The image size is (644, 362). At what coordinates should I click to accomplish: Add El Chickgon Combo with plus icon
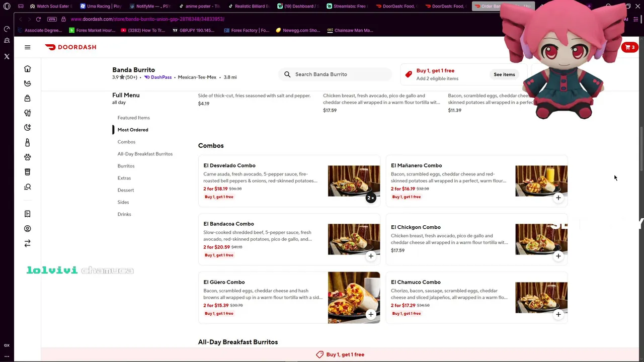(558, 256)
